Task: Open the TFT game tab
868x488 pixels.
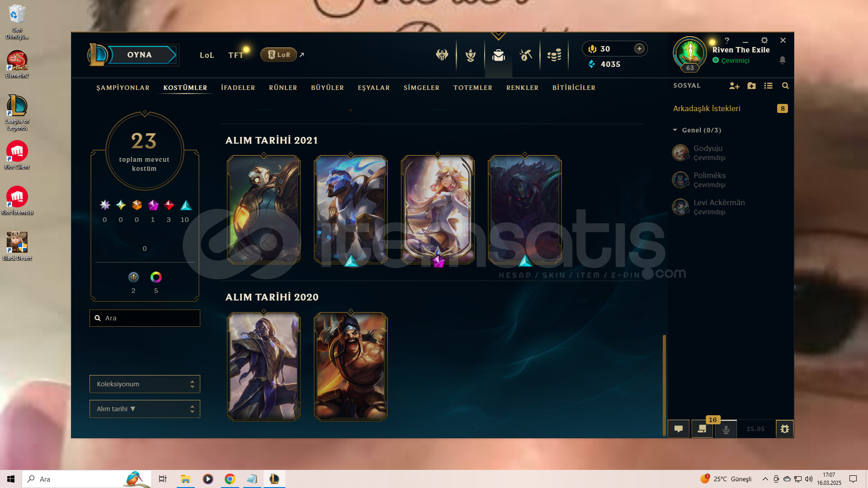Action: tap(236, 55)
